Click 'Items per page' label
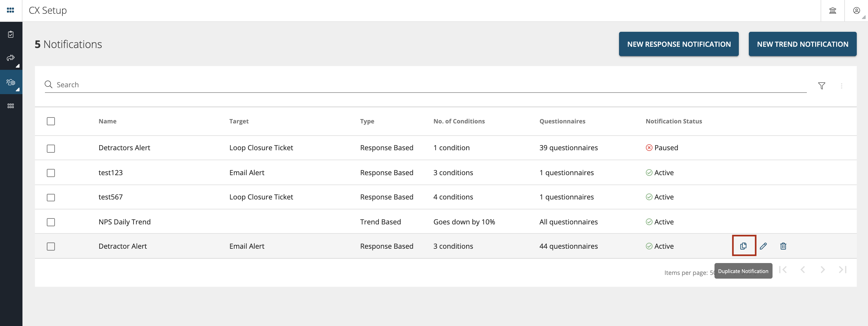 point(686,272)
